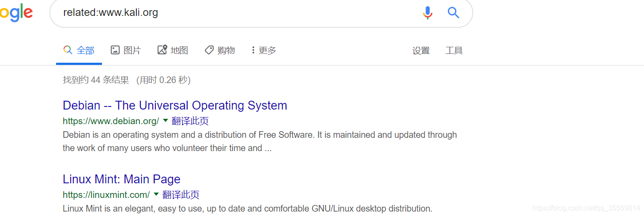Click 翻译此页 next to linuxmint.com
Viewport: 644px width, 216px height.
(181, 195)
